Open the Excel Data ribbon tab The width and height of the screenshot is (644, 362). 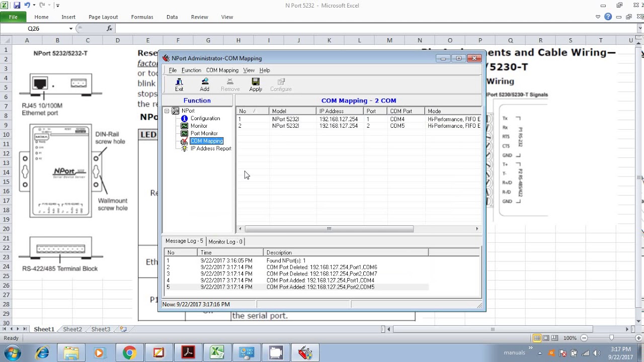pos(172,17)
